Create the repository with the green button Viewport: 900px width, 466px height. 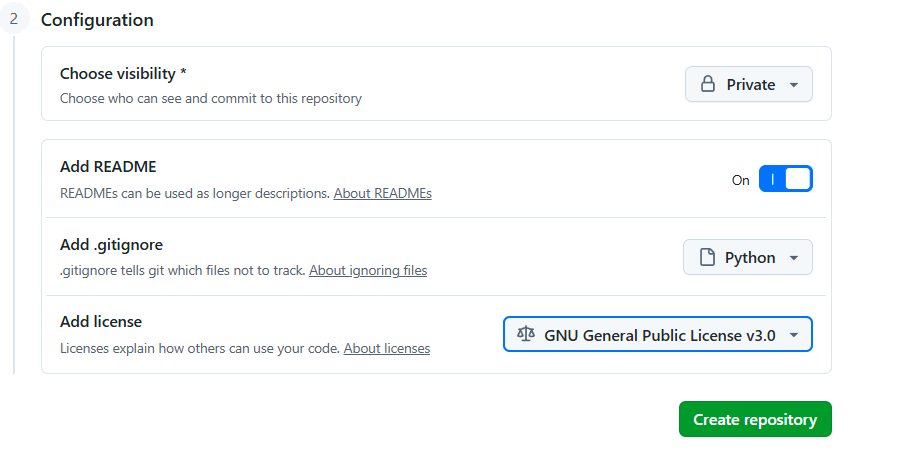click(755, 419)
